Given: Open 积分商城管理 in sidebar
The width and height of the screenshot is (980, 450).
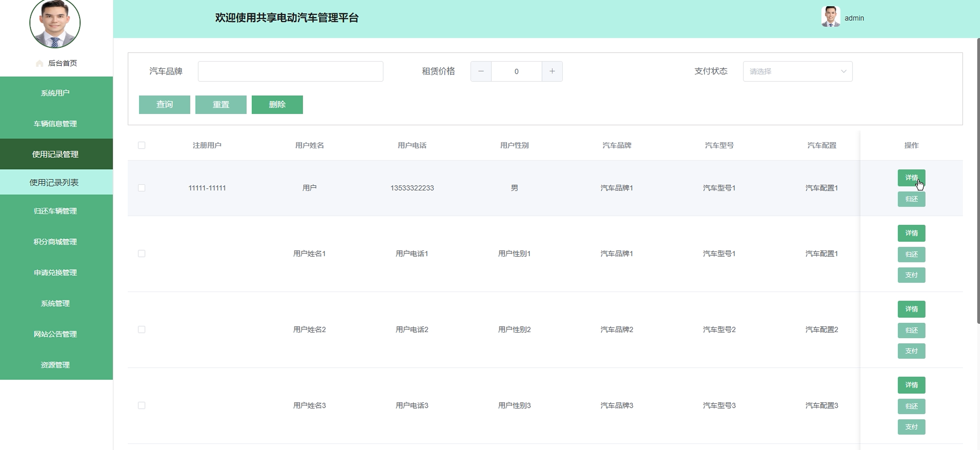Looking at the screenshot, I should 56,242.
